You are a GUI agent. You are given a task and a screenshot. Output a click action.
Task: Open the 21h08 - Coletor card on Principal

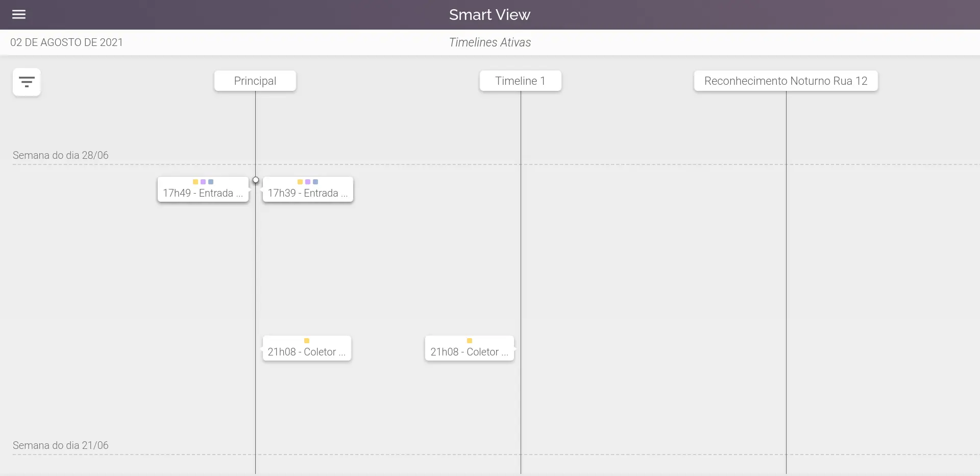(306, 352)
